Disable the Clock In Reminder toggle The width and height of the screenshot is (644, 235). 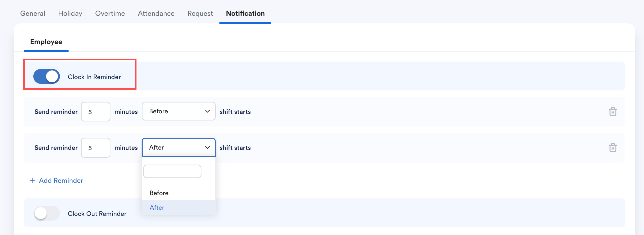click(x=47, y=76)
